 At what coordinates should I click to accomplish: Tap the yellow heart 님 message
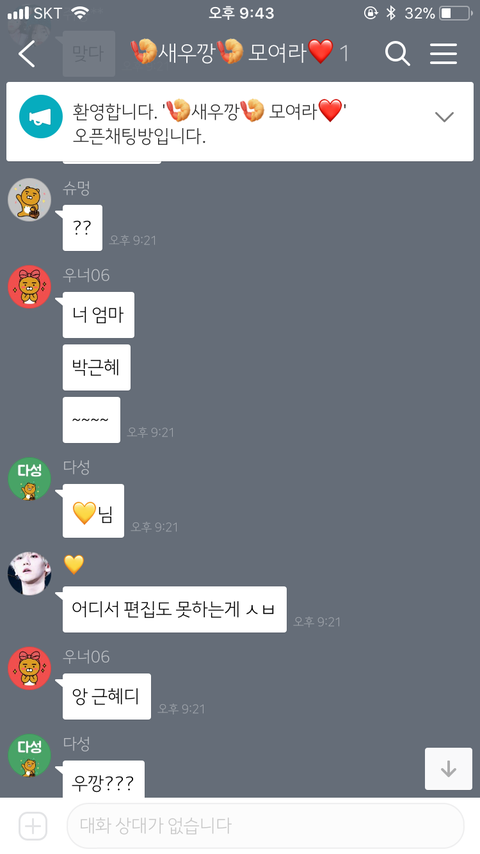[93, 511]
